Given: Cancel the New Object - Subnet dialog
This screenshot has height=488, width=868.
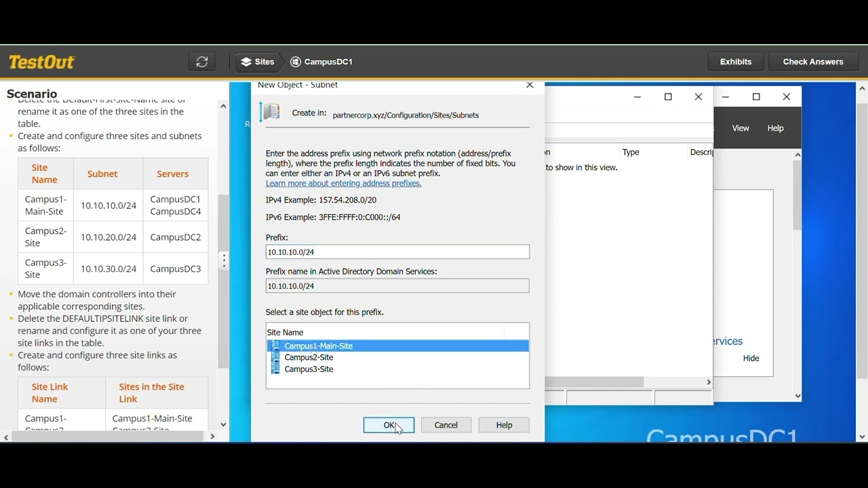Looking at the screenshot, I should coord(446,425).
